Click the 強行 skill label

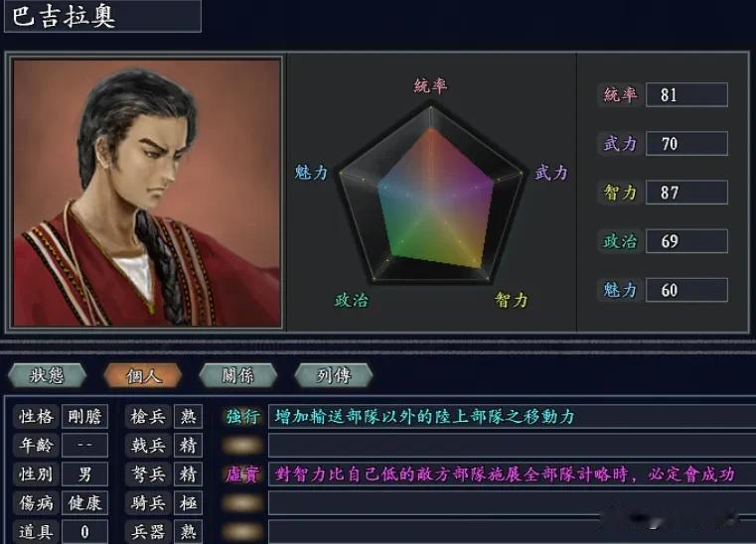pyautogui.click(x=243, y=416)
